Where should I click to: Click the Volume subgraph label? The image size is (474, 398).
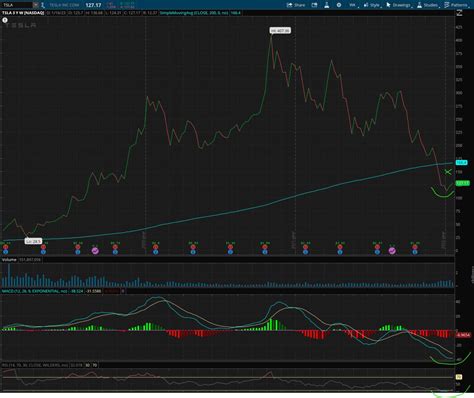point(9,259)
